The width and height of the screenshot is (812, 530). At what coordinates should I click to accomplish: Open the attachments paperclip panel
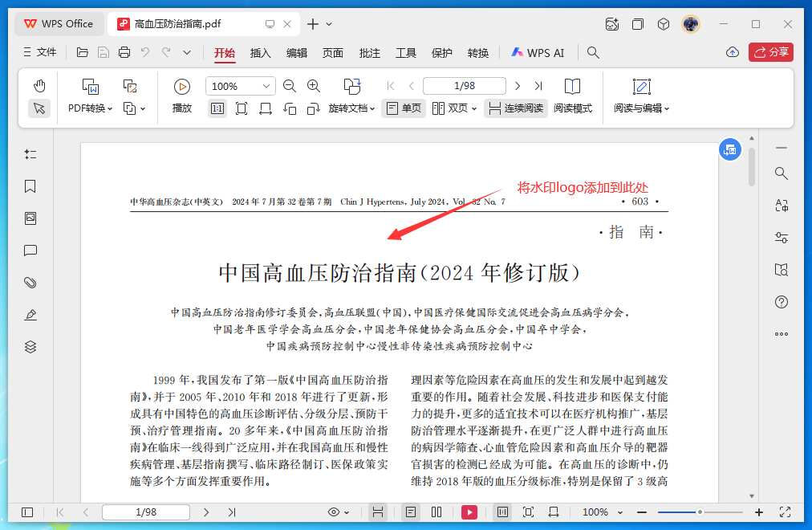[30, 283]
